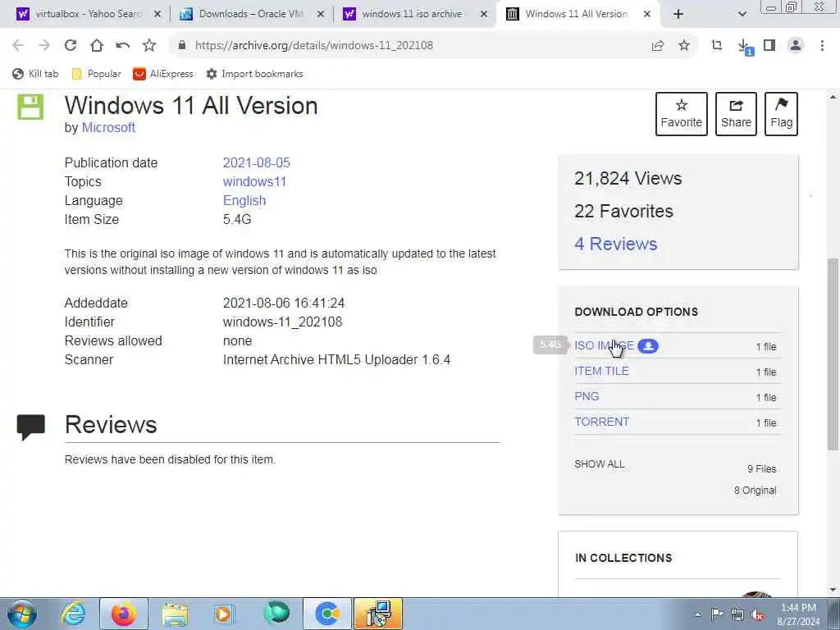Open the browser three-dot menu
This screenshot has height=630, width=840.
pyautogui.click(x=822, y=46)
